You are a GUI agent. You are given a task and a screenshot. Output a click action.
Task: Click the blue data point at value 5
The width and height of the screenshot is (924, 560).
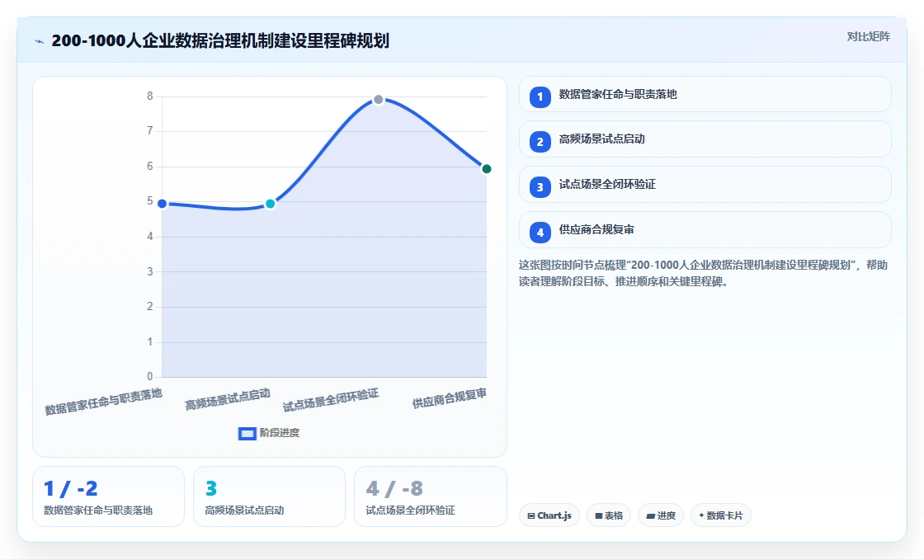click(162, 204)
